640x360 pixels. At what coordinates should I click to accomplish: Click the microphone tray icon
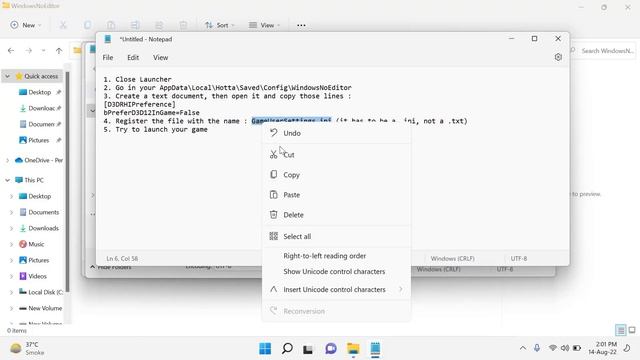(x=537, y=348)
